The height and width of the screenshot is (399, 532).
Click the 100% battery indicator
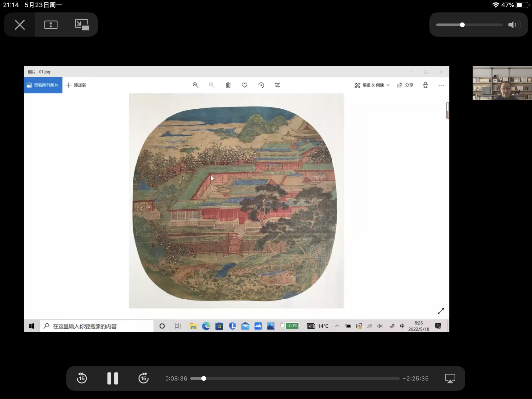(x=290, y=326)
